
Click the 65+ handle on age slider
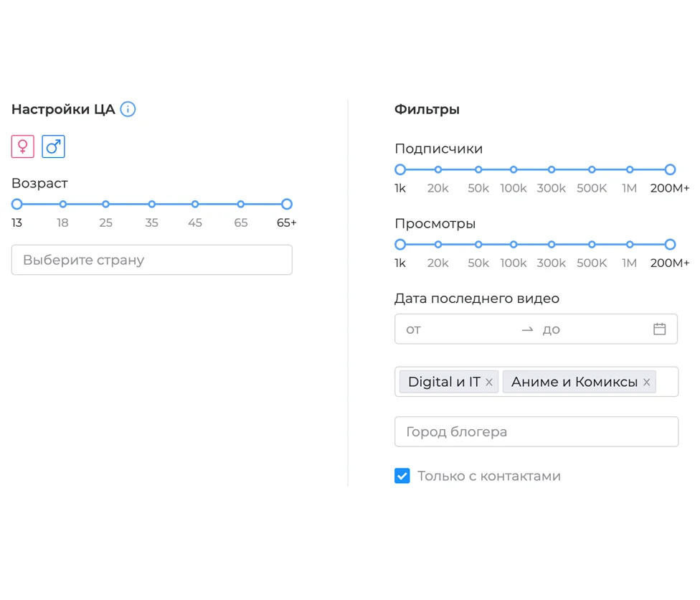[x=287, y=205]
